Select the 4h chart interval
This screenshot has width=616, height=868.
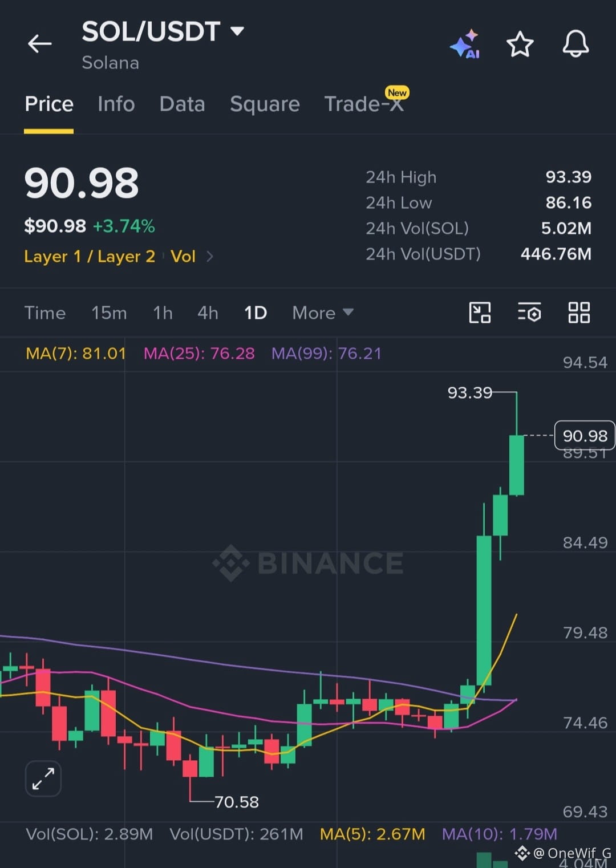(208, 313)
